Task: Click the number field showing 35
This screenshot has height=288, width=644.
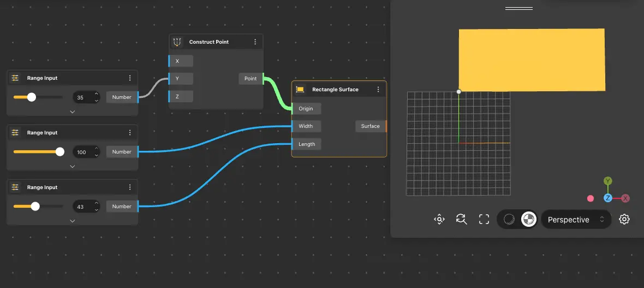Action: click(81, 98)
